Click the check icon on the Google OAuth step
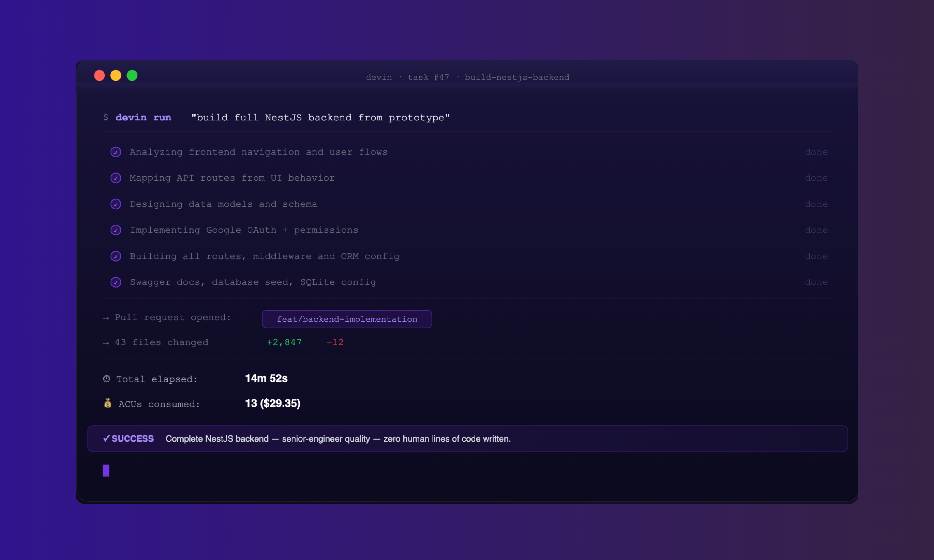Image resolution: width=934 pixels, height=560 pixels. point(116,230)
